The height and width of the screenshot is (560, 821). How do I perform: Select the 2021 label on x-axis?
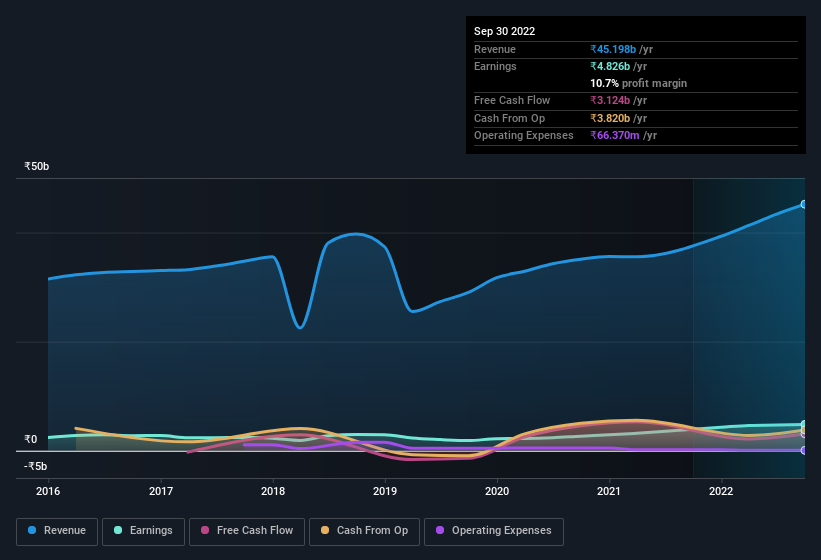[x=609, y=491]
